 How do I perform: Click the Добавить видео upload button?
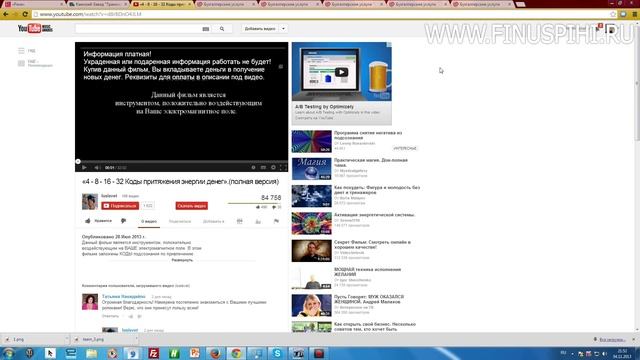(x=260, y=29)
